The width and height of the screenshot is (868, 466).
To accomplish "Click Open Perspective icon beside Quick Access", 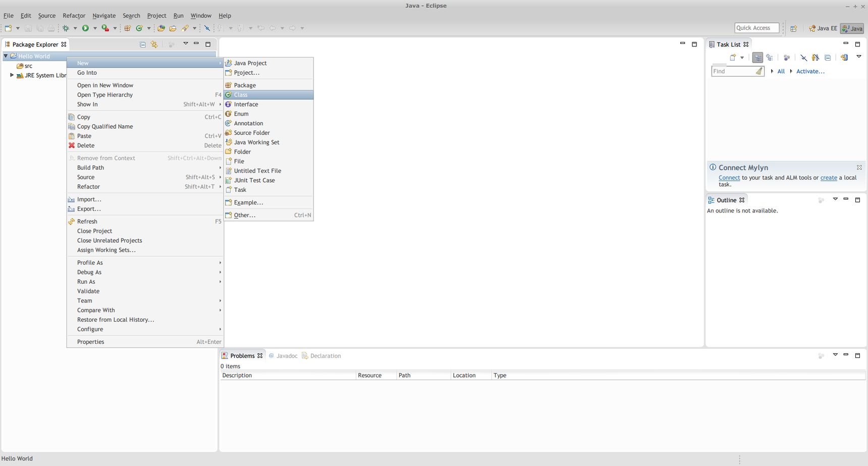I will coord(793,28).
